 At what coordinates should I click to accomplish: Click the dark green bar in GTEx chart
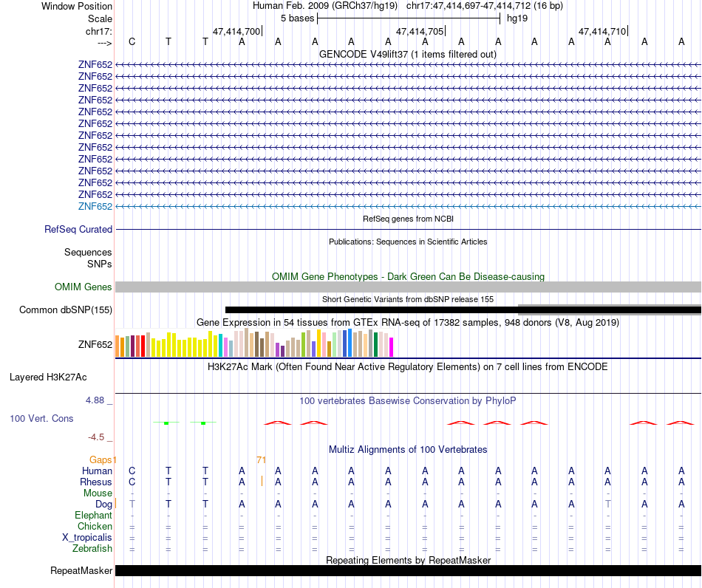pyautogui.click(x=375, y=344)
